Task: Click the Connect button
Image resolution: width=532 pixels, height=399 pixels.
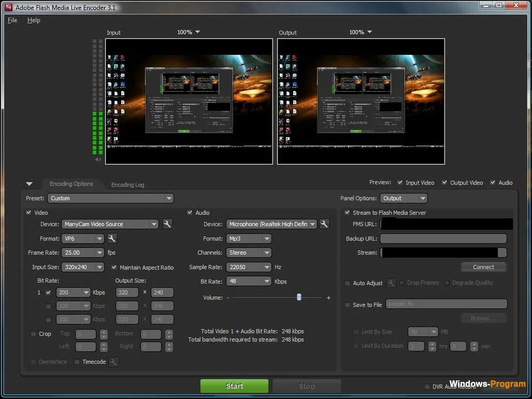Action: point(483,267)
